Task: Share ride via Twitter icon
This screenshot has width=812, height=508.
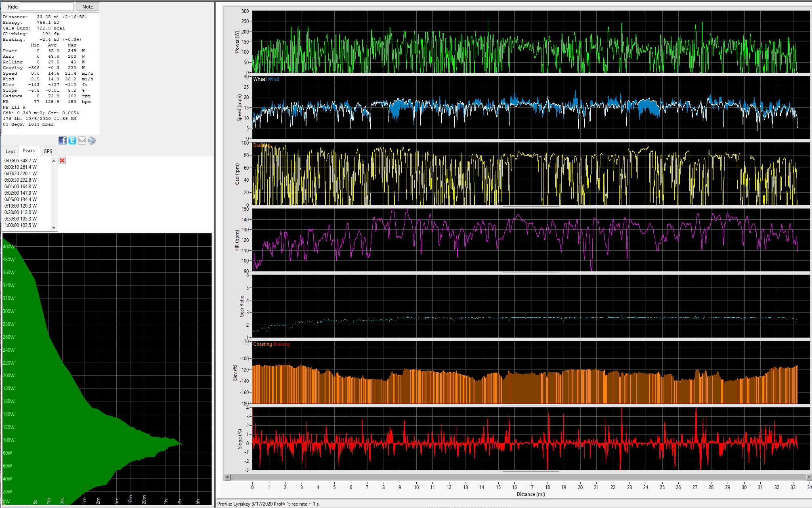Action: pos(72,141)
